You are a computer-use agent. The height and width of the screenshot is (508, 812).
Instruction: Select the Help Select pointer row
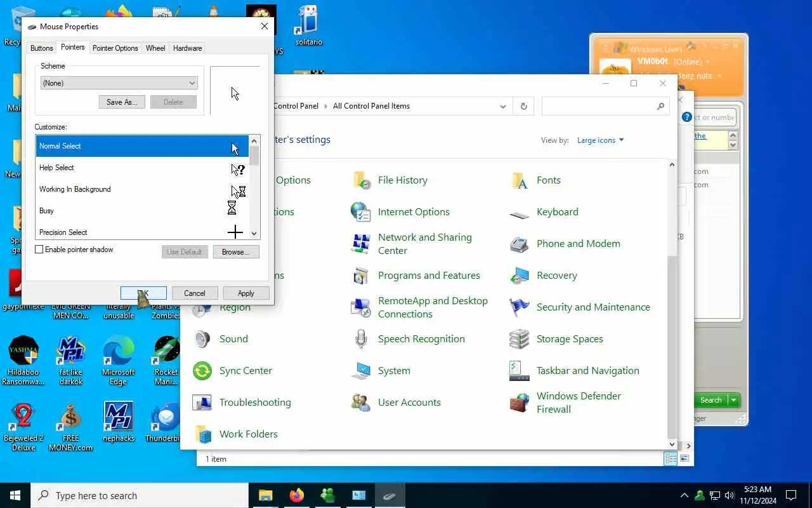pos(142,168)
